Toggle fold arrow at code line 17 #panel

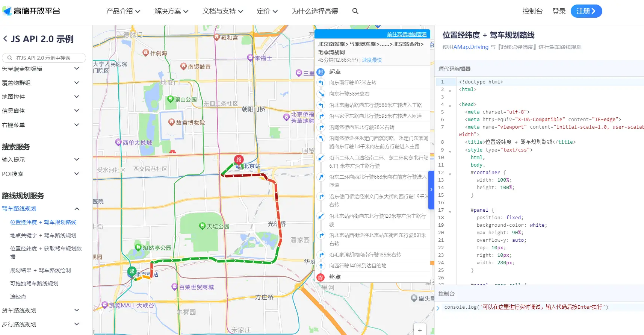[450, 212]
